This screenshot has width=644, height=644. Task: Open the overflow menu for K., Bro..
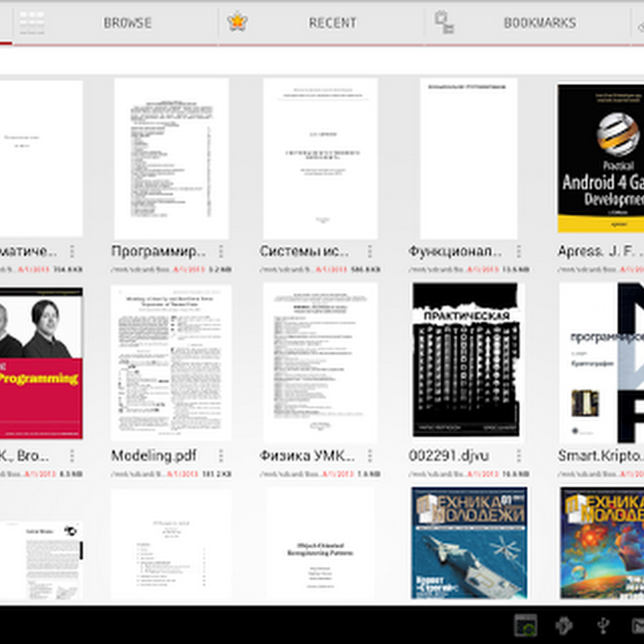click(x=72, y=456)
